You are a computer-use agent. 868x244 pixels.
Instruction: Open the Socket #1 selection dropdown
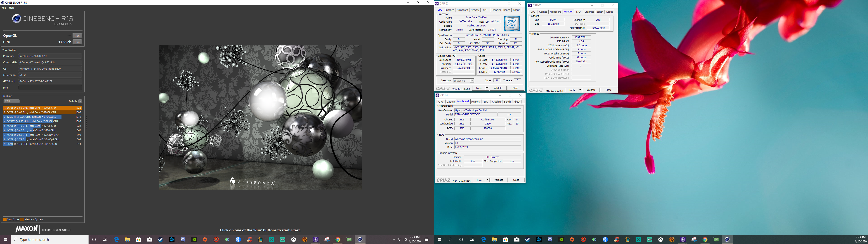click(463, 81)
